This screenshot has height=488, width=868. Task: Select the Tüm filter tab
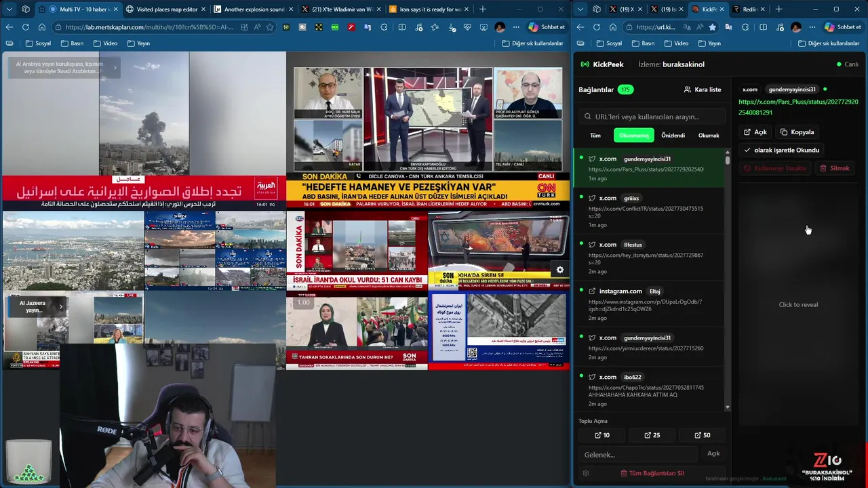[x=595, y=136]
